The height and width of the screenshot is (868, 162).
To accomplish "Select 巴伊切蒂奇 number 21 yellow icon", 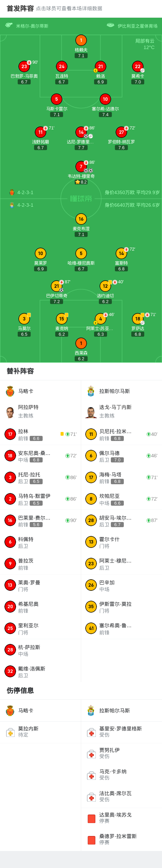I will click(57, 286).
